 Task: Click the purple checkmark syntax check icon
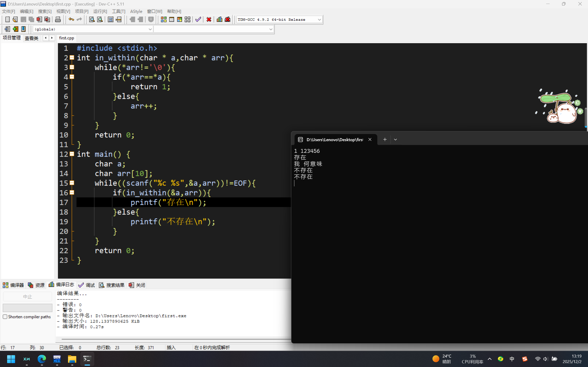tap(198, 20)
